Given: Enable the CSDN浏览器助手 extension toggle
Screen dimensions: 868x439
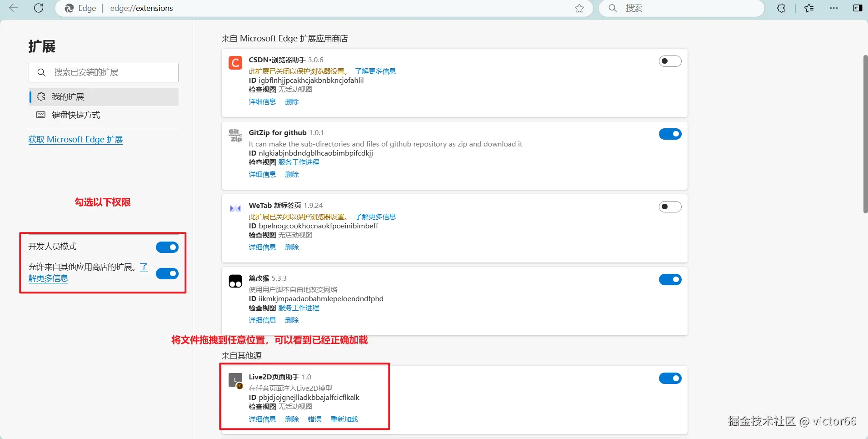Looking at the screenshot, I should coord(670,61).
